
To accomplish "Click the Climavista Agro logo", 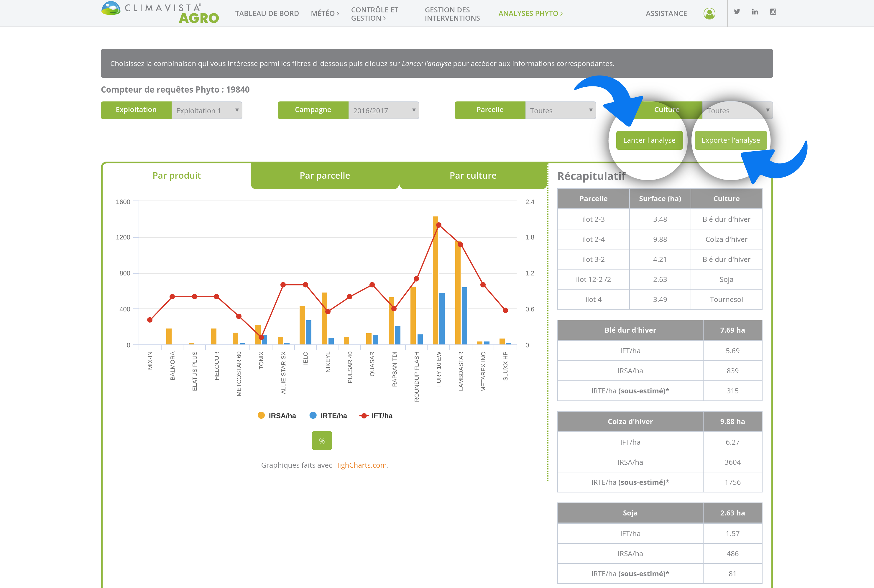I will coord(160,13).
